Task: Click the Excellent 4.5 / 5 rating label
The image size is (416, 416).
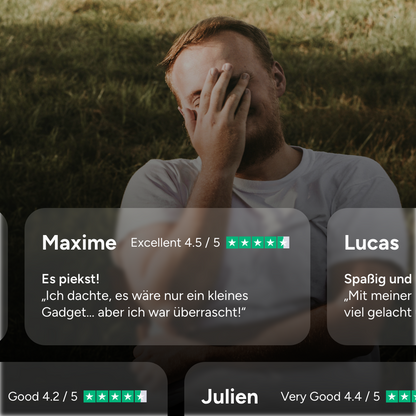Action: [x=175, y=243]
